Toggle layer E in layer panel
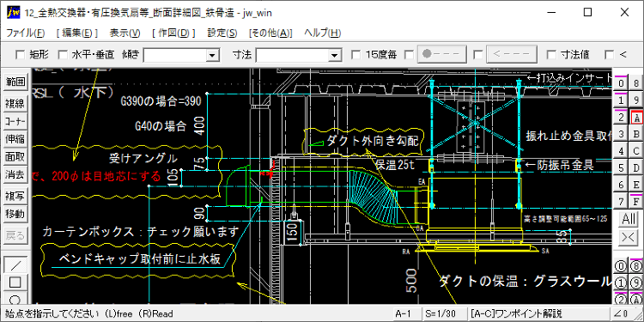This screenshot has height=322, width=644. (636, 185)
